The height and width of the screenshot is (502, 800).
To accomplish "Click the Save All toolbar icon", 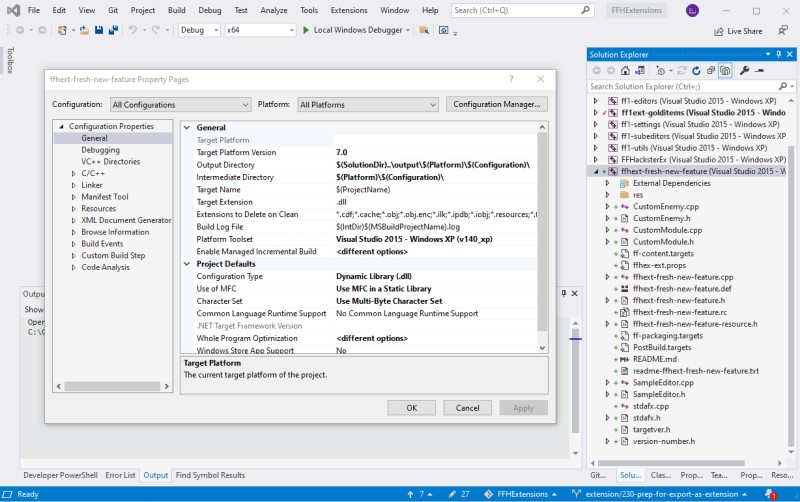I will [113, 30].
